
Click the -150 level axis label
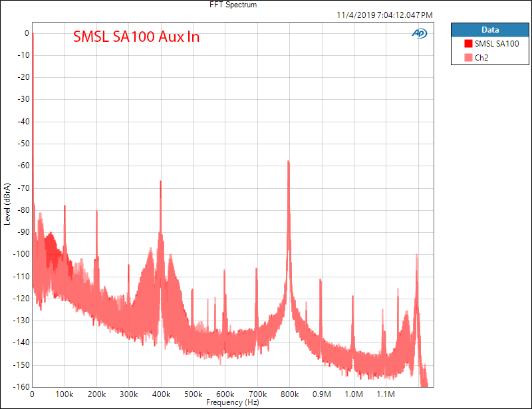(21, 365)
